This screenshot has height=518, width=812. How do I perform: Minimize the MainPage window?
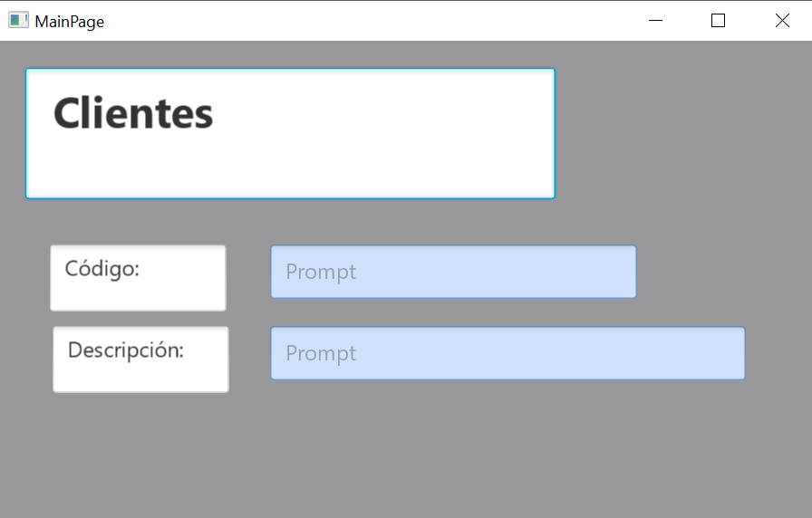pyautogui.click(x=655, y=20)
